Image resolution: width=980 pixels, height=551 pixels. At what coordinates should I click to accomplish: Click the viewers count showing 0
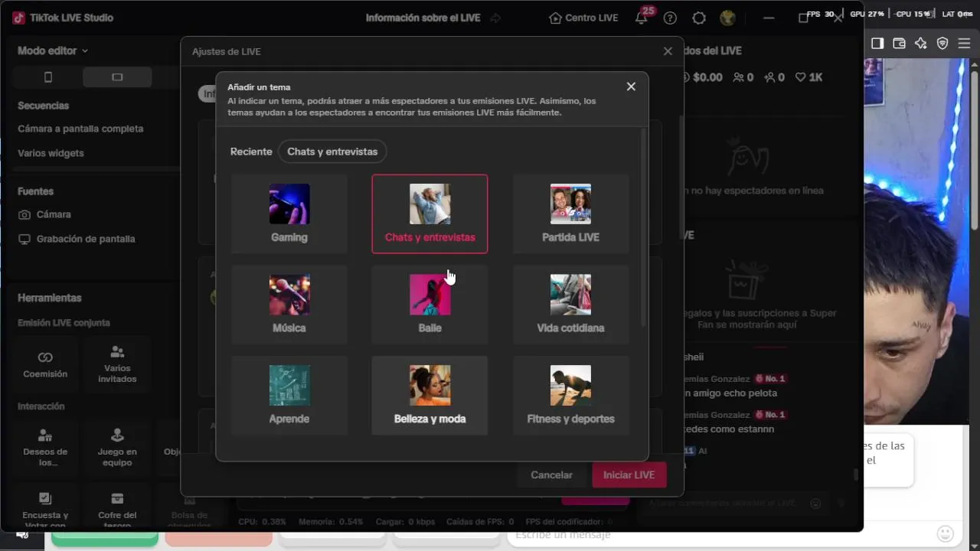[x=743, y=77]
